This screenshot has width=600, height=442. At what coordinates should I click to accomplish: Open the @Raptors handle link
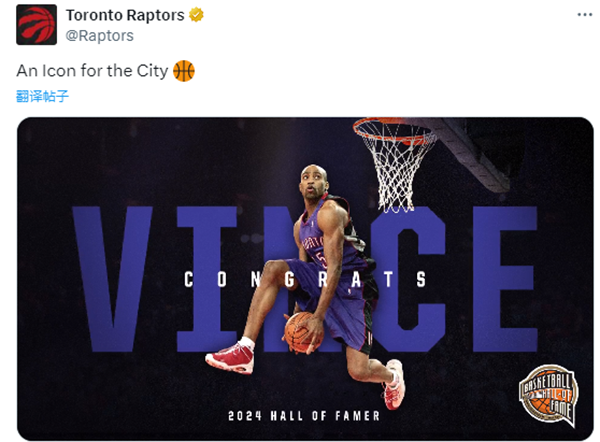[x=99, y=36]
